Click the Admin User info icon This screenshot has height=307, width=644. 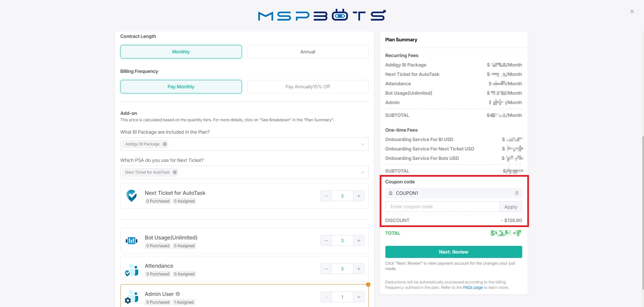click(x=178, y=294)
